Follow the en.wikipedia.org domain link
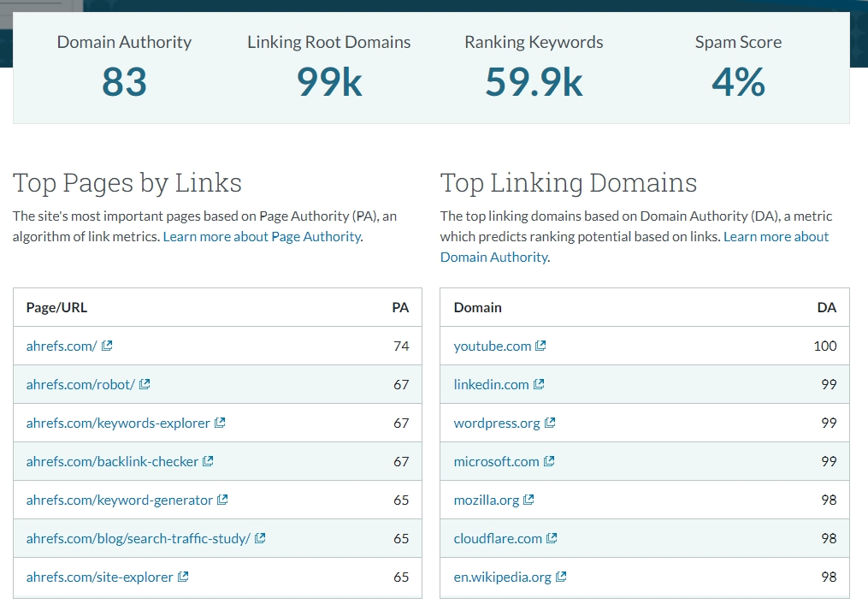This screenshot has height=610, width=868. 502,577
